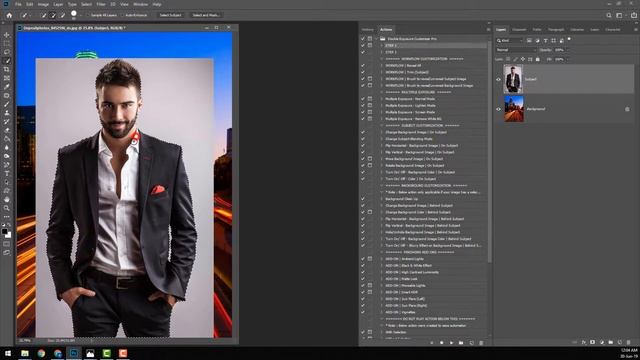Open Chrome from Windows taskbar

41,353
